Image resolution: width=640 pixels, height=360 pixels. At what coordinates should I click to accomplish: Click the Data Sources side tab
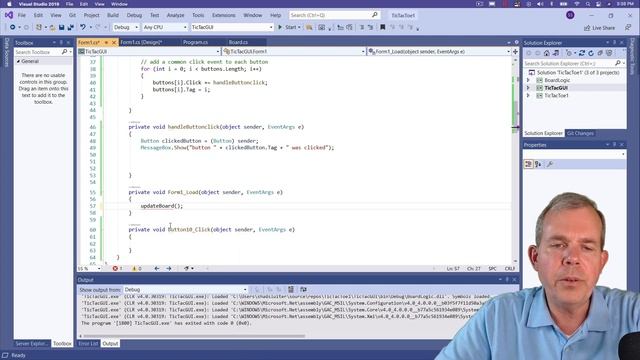pyautogui.click(x=6, y=52)
